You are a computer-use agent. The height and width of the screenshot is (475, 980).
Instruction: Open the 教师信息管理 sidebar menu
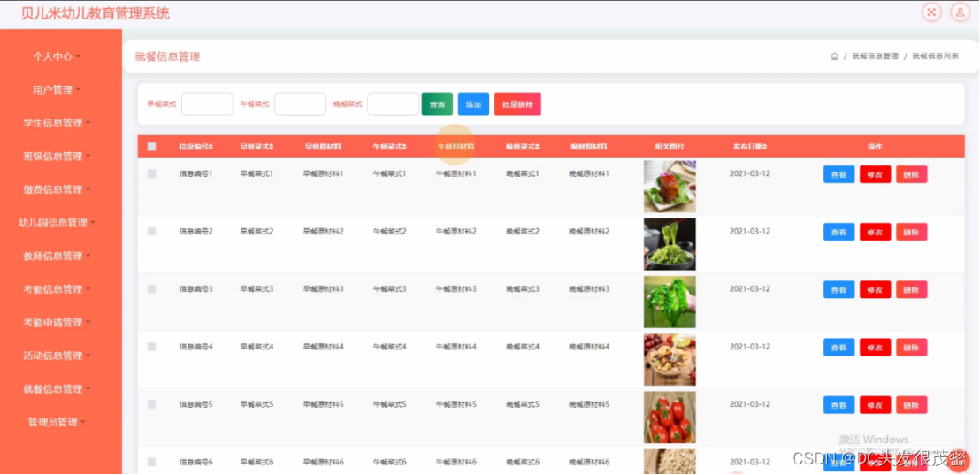(x=57, y=256)
